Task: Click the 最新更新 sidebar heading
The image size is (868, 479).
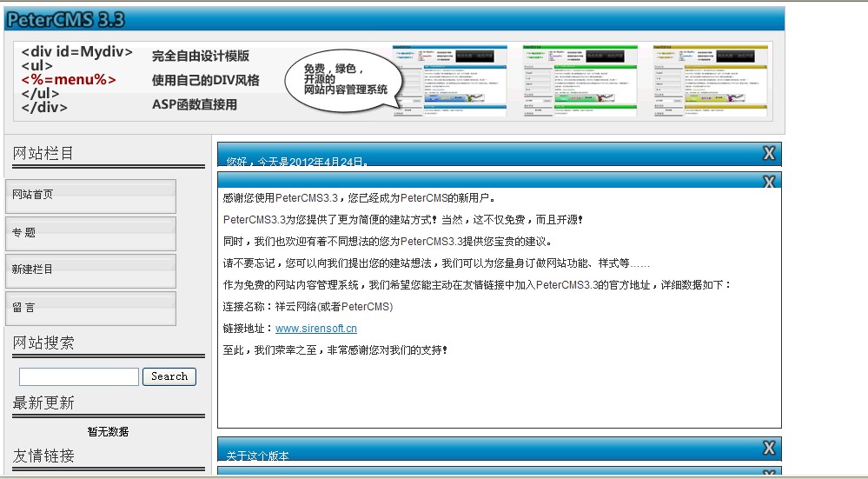Action: click(43, 403)
